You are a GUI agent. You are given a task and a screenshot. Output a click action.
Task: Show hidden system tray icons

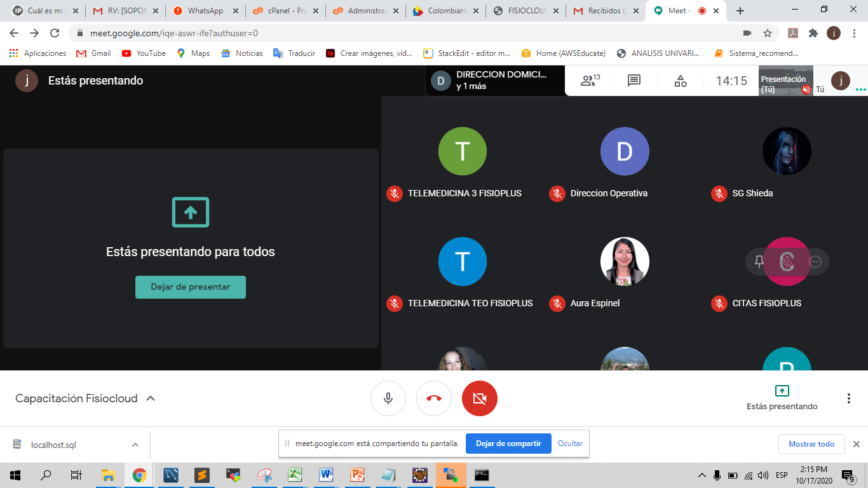(702, 475)
